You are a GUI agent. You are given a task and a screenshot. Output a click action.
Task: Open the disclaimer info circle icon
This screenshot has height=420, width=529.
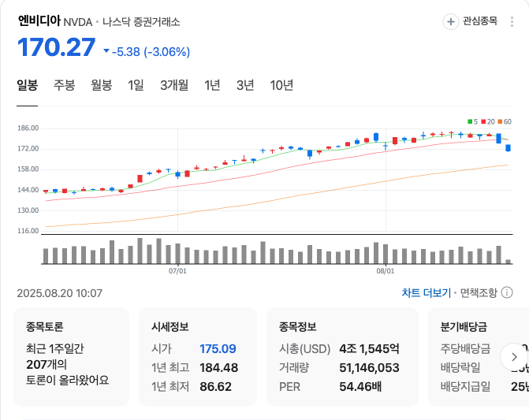coord(507,292)
